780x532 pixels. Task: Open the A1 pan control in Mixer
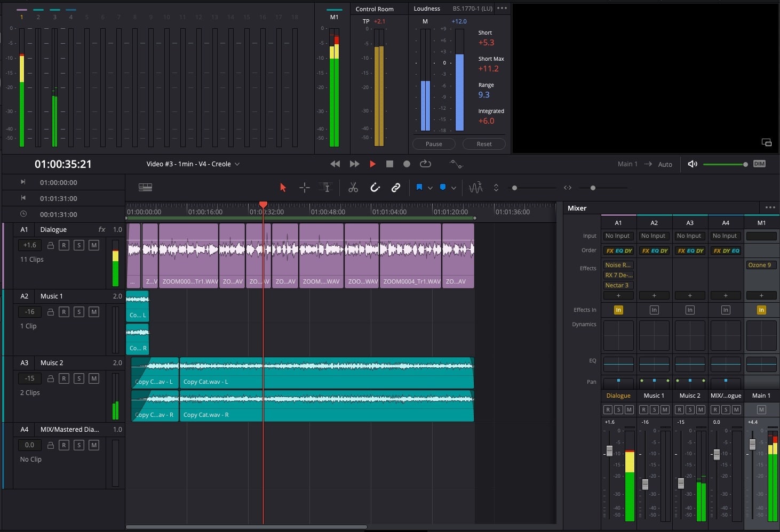pos(618,382)
